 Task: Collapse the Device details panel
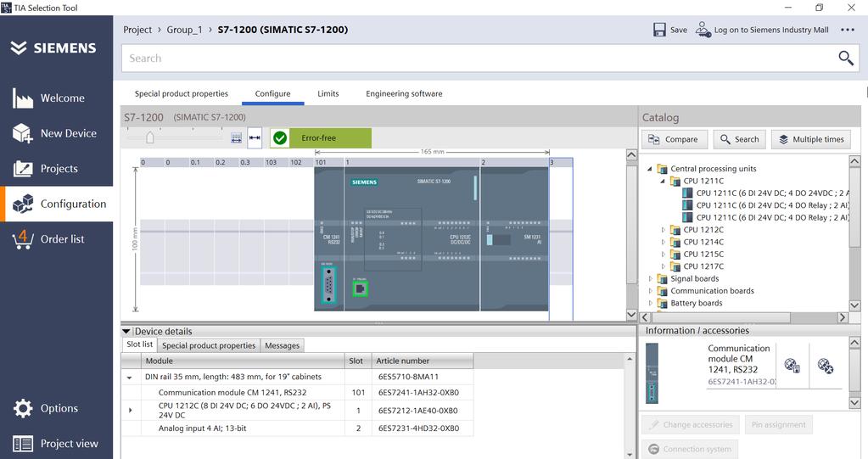point(126,331)
